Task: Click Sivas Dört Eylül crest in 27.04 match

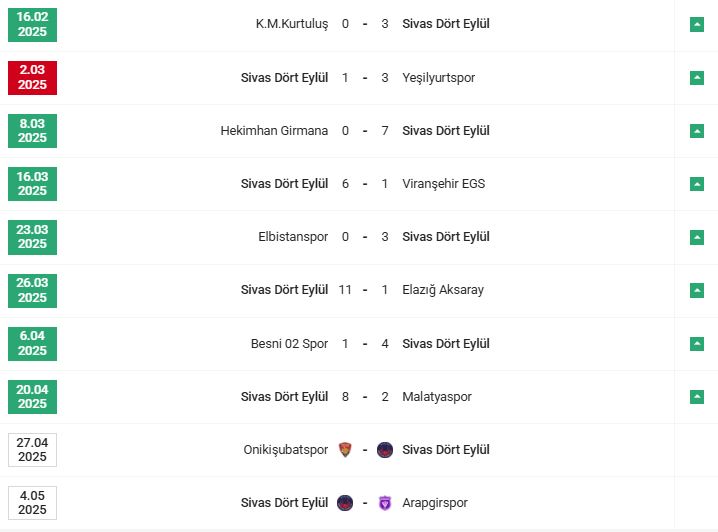Action: 385,450
